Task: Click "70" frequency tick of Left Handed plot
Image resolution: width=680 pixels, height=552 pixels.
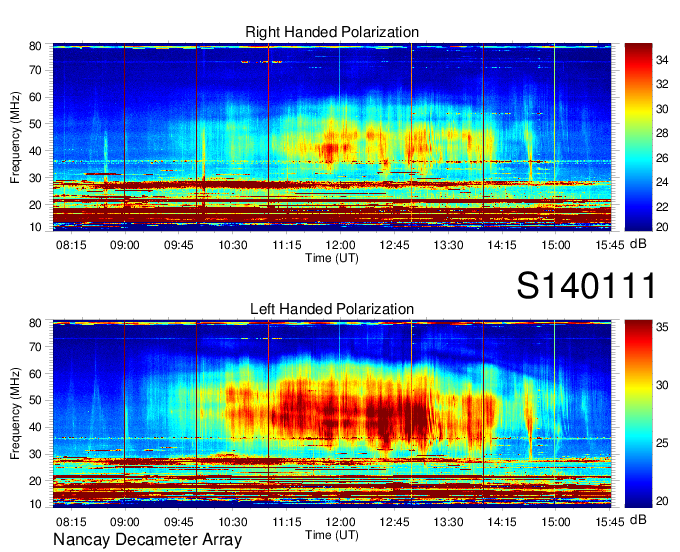Action: pyautogui.click(x=35, y=347)
